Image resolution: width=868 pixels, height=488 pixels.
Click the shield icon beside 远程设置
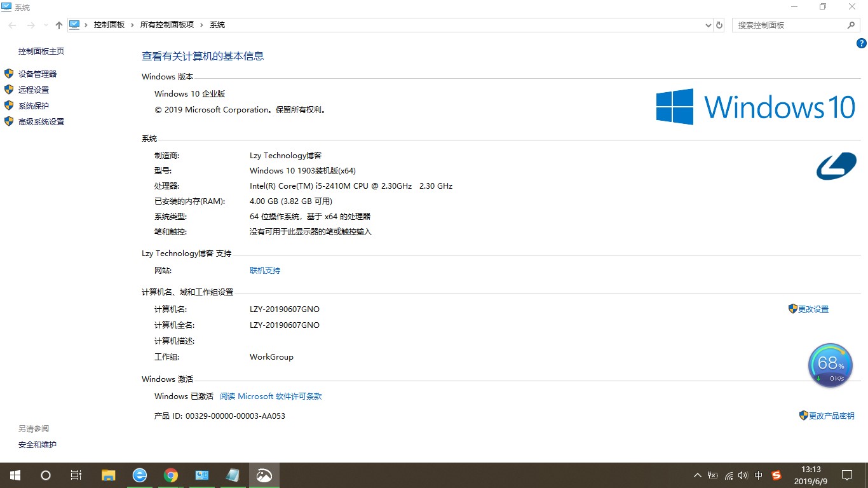(9, 90)
